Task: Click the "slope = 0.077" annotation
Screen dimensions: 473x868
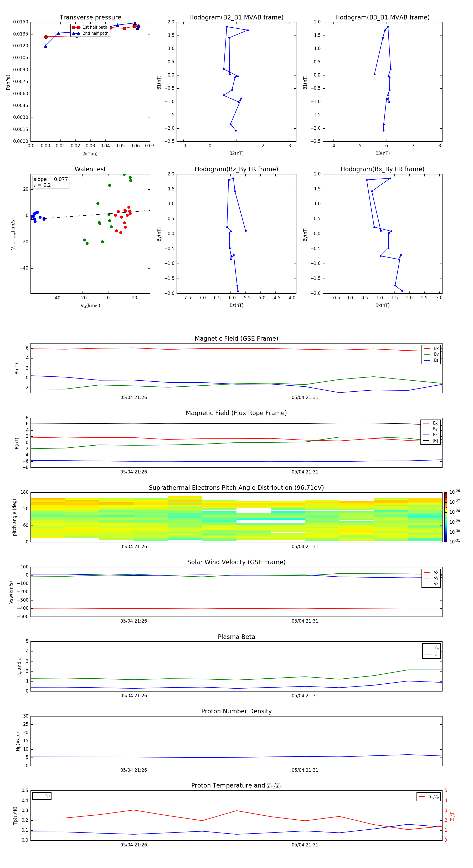Action: coord(51,179)
